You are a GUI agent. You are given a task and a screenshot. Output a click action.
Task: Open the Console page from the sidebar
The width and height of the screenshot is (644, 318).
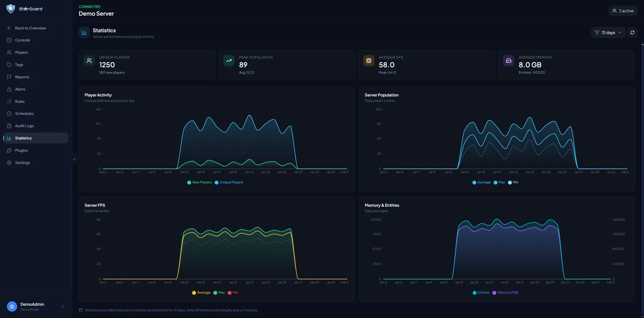[22, 40]
